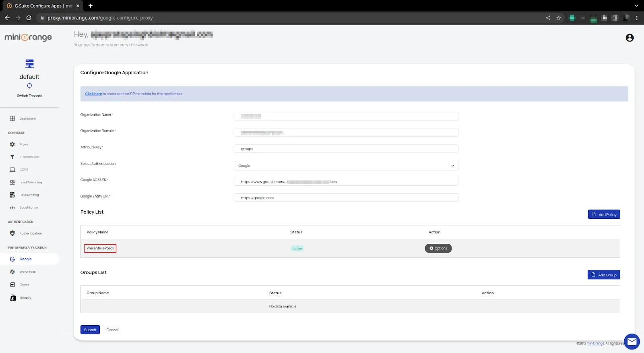Click the Rate Limiting icon
This screenshot has height=353, width=644.
click(12, 195)
